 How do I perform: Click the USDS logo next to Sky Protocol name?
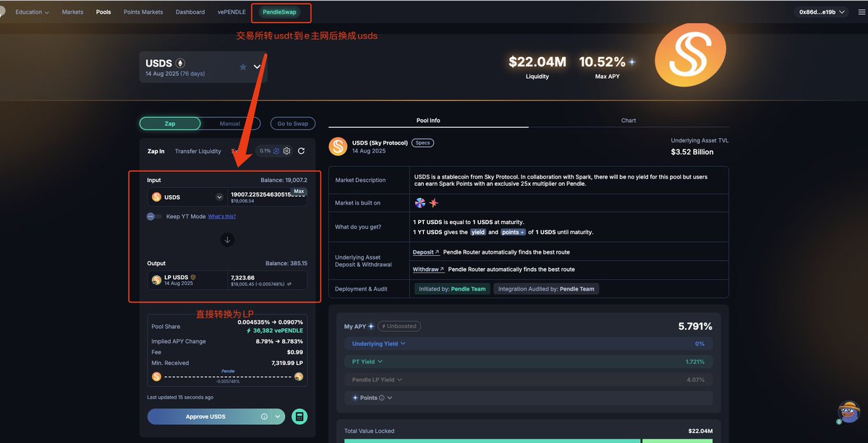tap(338, 147)
